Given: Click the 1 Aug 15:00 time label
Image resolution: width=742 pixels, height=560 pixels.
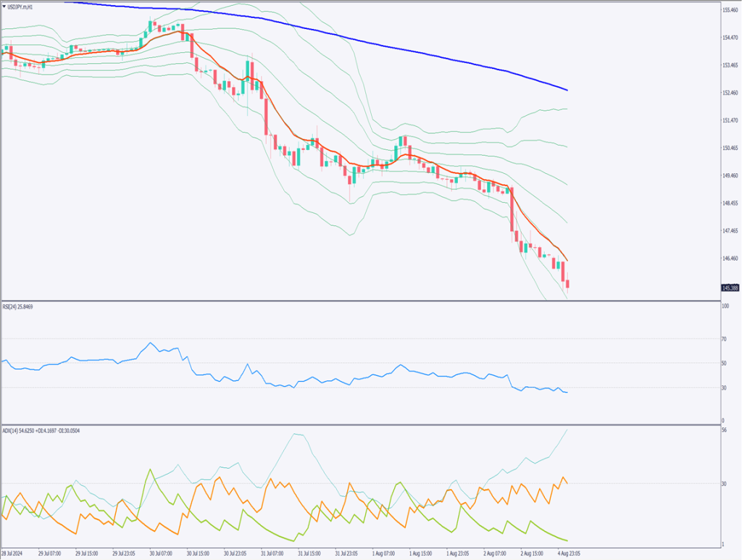Looking at the screenshot, I should point(420,553).
